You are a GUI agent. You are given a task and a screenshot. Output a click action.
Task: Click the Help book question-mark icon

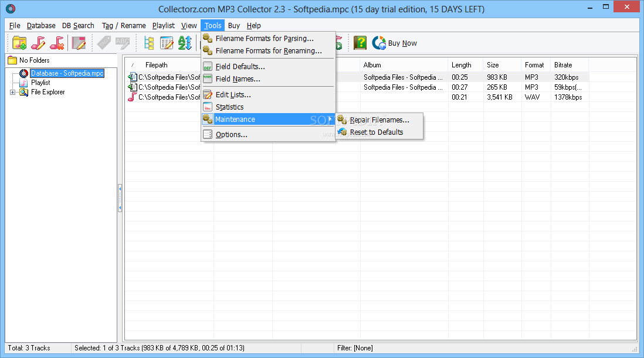360,43
